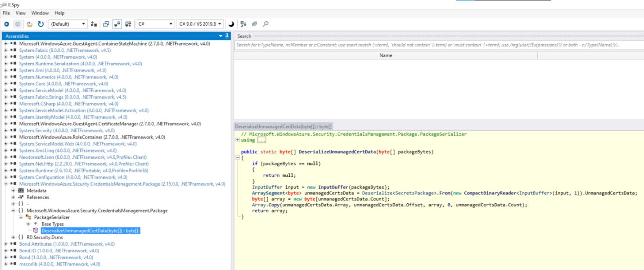Screen dimensions: 644x270
Task: Click the sort assemblies A-Z icon
Action: 243,24
